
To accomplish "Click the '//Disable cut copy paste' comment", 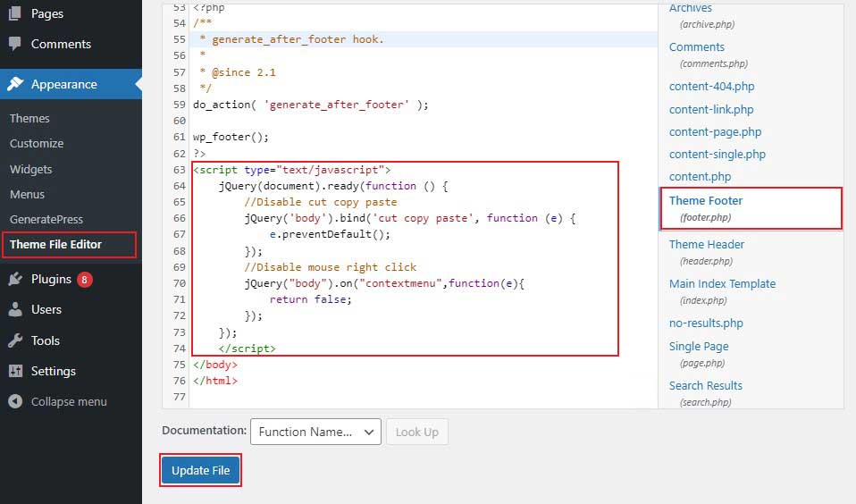I will tap(321, 202).
